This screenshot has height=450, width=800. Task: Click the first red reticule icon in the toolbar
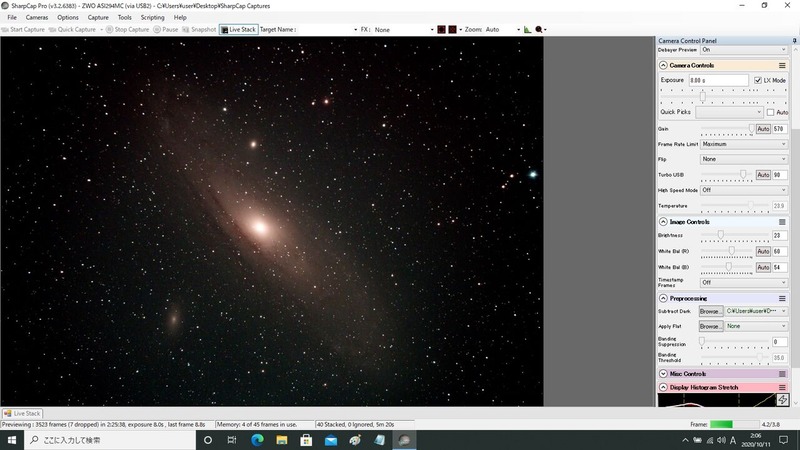(x=441, y=30)
